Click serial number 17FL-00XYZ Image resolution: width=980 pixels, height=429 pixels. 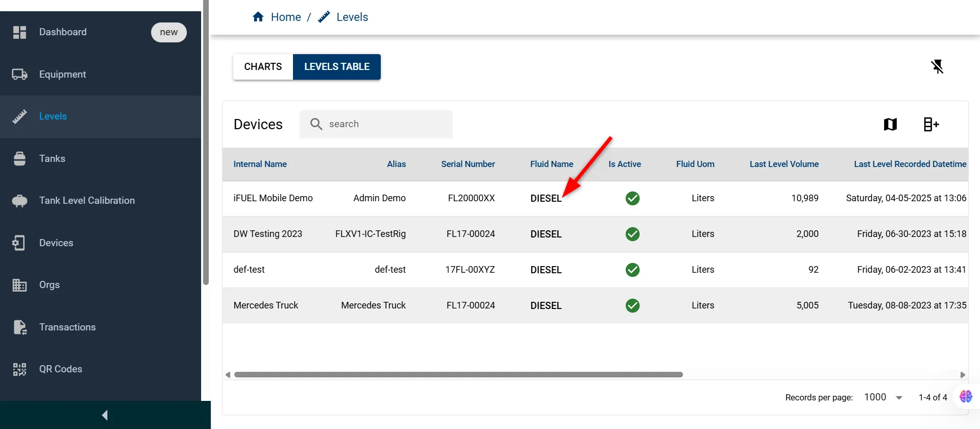470,270
